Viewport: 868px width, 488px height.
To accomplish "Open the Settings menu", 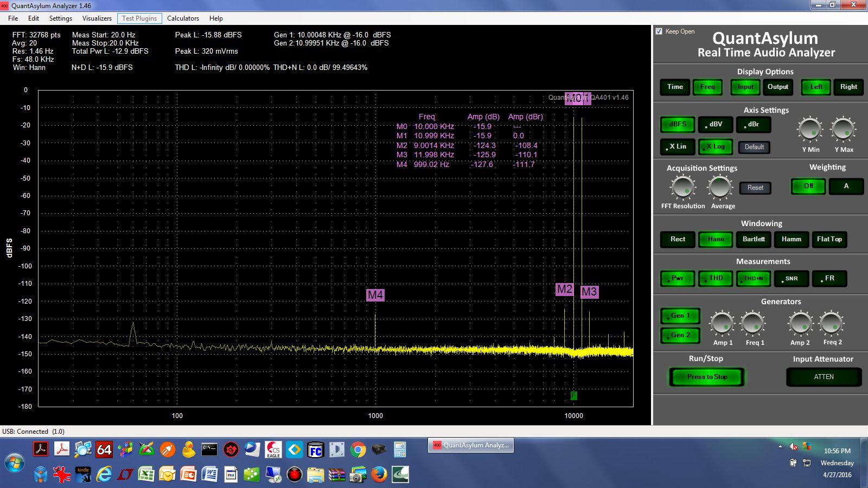I will [x=61, y=18].
